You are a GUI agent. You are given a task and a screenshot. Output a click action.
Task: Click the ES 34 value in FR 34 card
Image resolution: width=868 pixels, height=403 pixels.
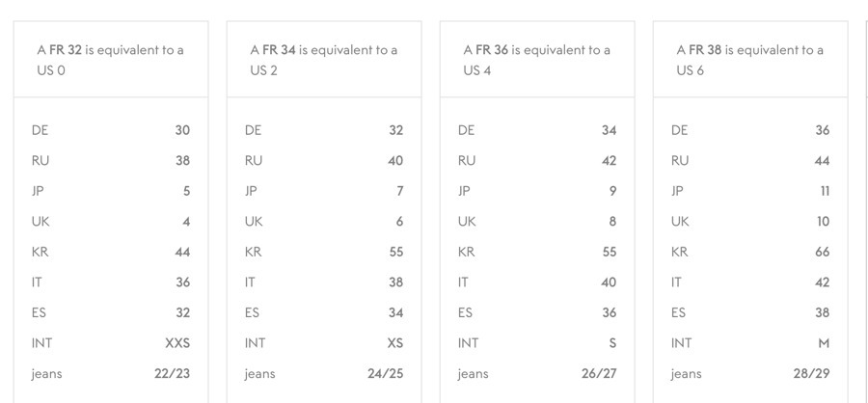(395, 312)
